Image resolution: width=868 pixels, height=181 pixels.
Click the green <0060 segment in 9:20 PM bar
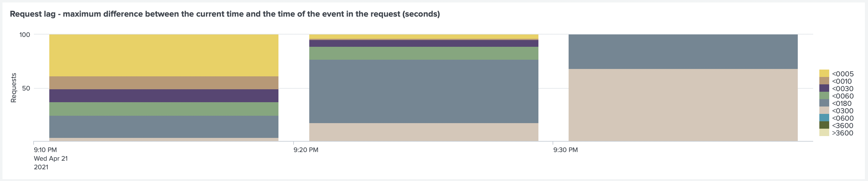[424, 54]
